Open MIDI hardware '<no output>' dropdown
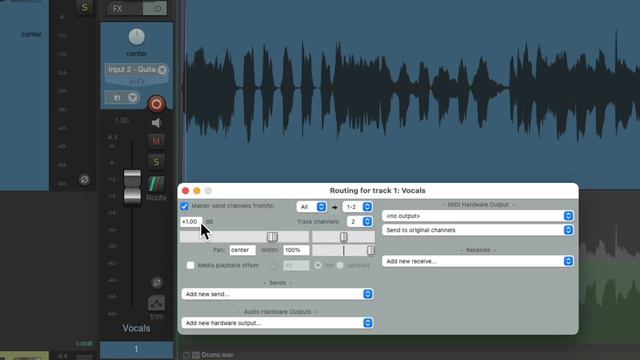This screenshot has width=640, height=360. (478, 216)
